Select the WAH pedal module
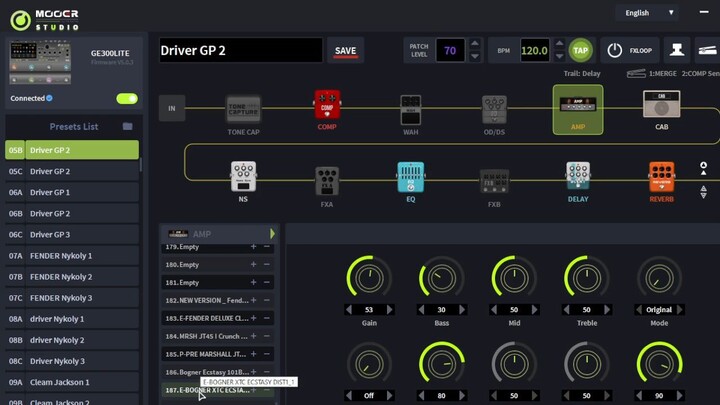Image resolution: width=720 pixels, height=405 pixels. tap(411, 110)
